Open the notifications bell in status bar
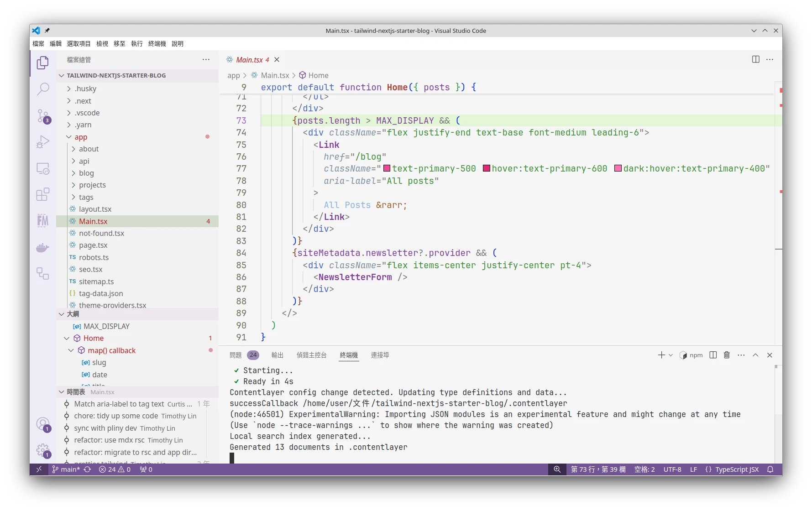Viewport: 812px width, 511px height. 770,469
